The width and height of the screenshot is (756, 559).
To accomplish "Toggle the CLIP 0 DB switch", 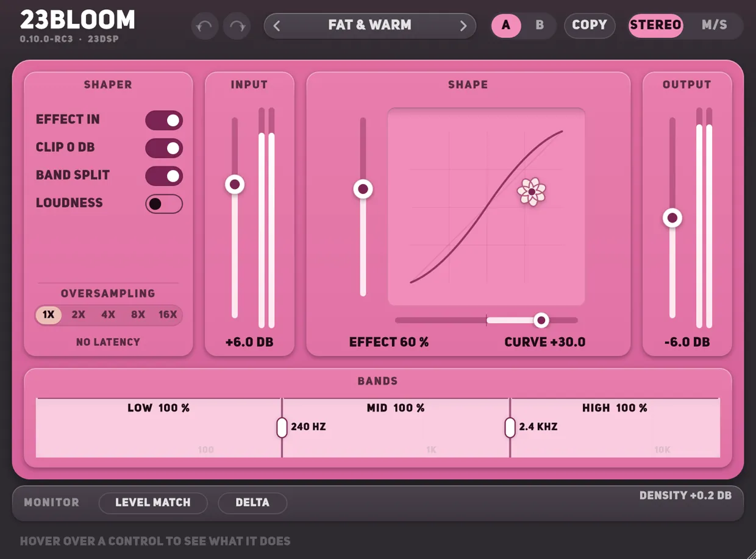I will point(164,148).
